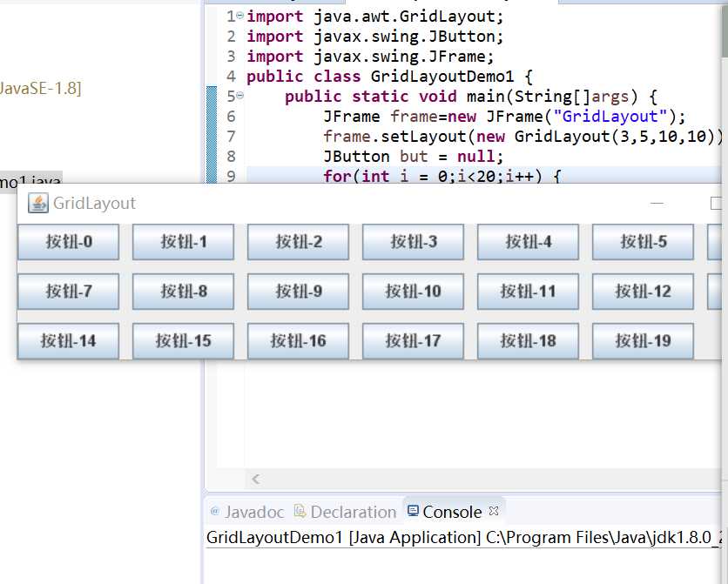Minimize the GridLayout window

[x=657, y=203]
